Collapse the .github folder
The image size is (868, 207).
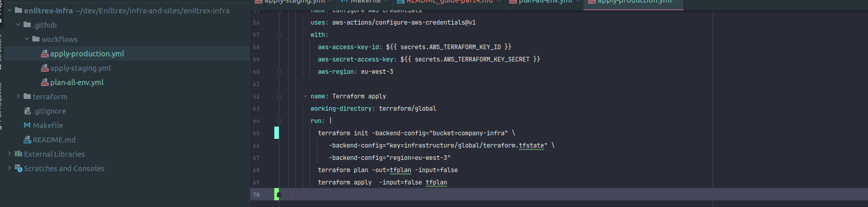(x=18, y=25)
